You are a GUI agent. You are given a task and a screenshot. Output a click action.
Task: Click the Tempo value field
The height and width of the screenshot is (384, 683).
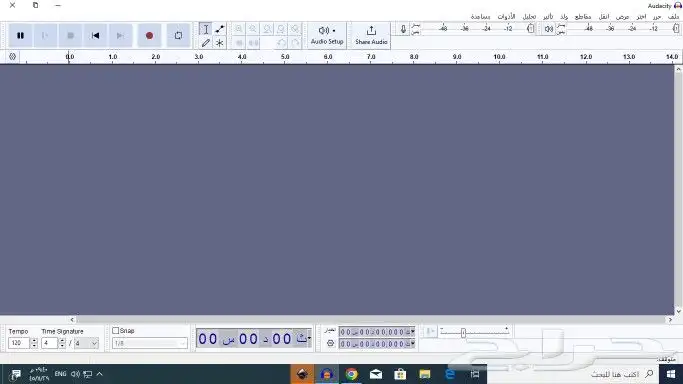19,343
